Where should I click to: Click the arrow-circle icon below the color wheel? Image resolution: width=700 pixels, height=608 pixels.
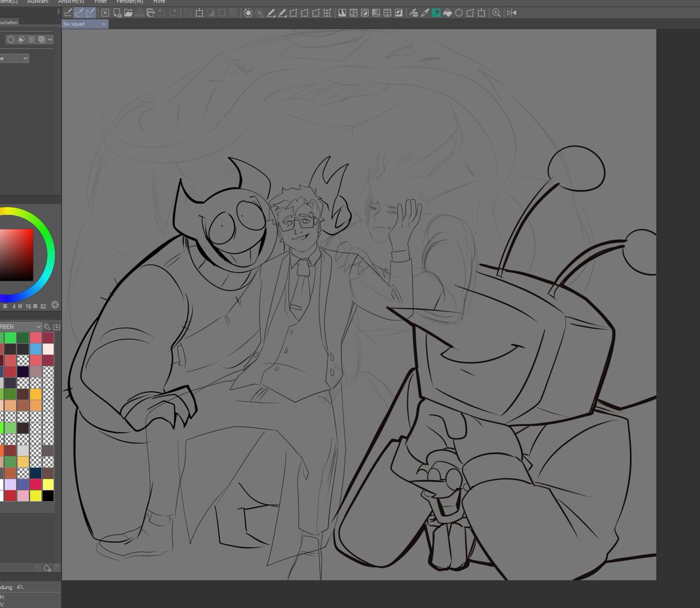55,305
